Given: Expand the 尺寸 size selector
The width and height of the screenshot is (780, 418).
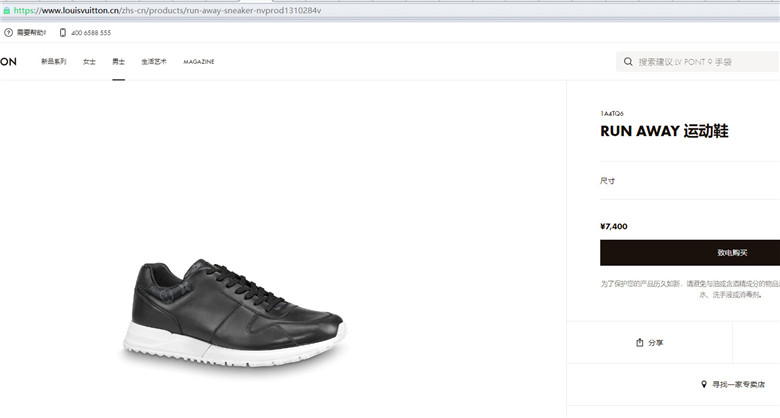Looking at the screenshot, I should (x=690, y=181).
